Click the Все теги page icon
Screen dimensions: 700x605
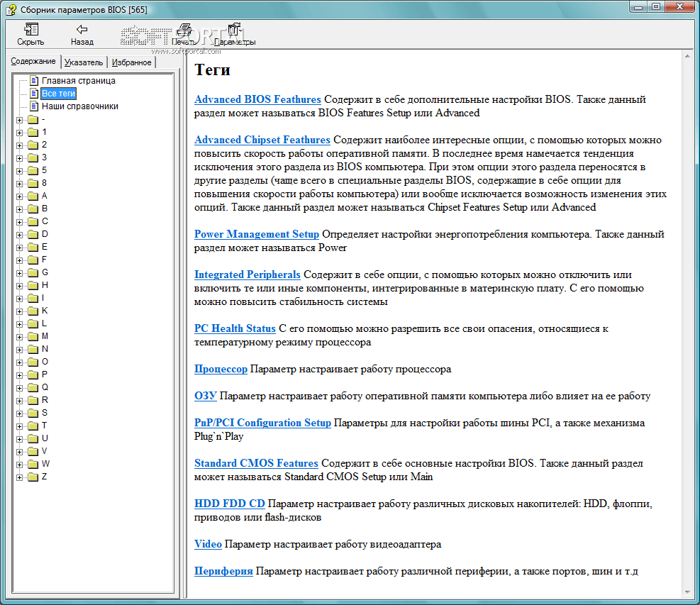coord(34,94)
